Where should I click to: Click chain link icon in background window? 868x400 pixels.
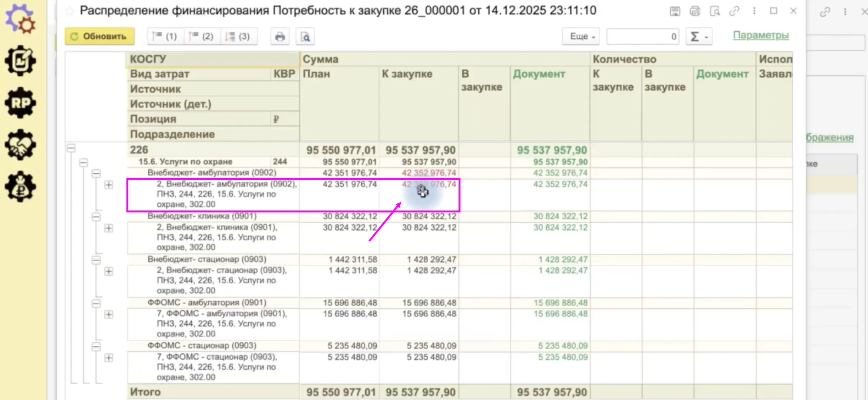[x=825, y=13]
